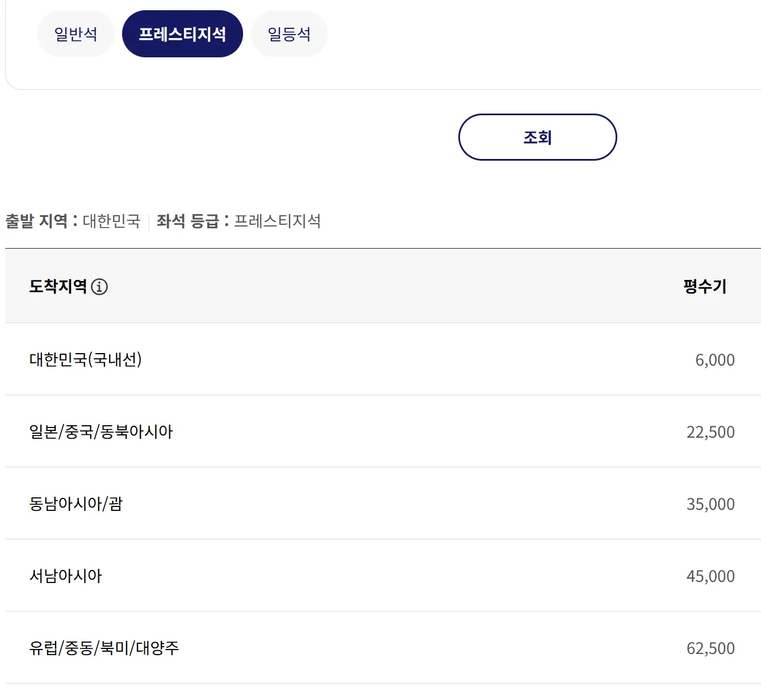
Task: Click the 22,500 mileage value
Action: pyautogui.click(x=709, y=431)
